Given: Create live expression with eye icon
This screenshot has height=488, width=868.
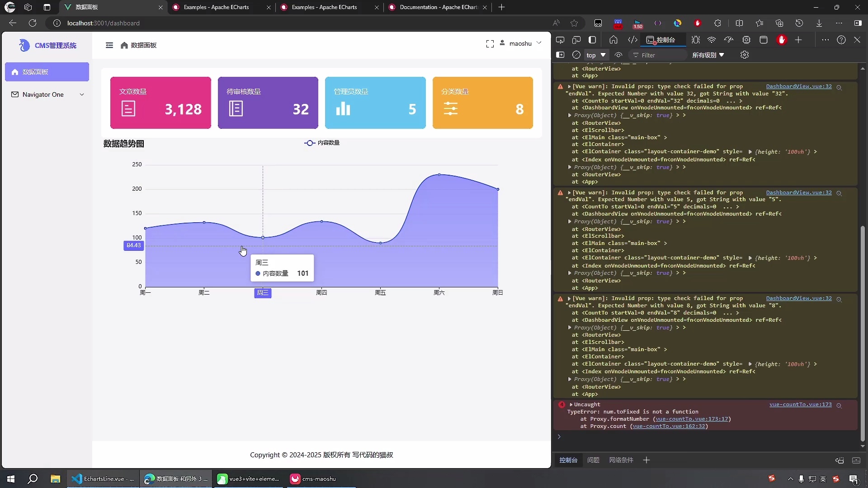Looking at the screenshot, I should [619, 55].
